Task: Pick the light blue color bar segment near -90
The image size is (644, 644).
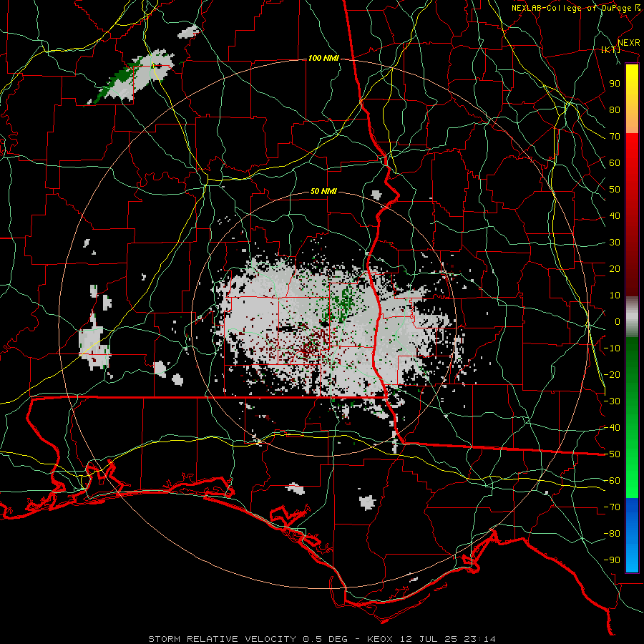Action: [632, 559]
